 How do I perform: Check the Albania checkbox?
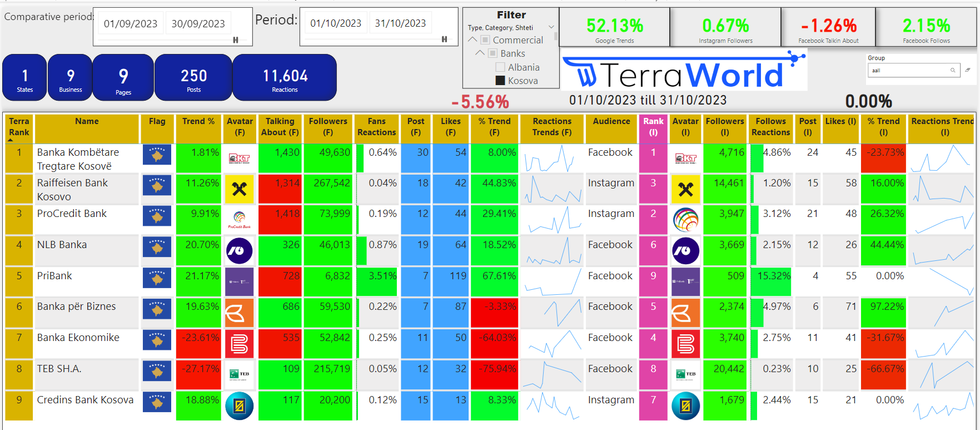[500, 67]
